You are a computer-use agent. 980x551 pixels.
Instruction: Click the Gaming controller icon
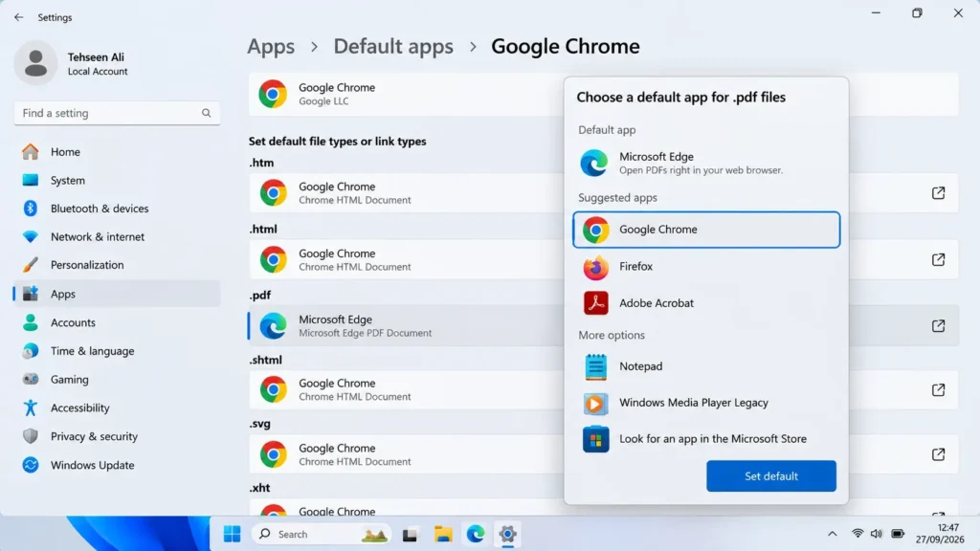pos(30,379)
